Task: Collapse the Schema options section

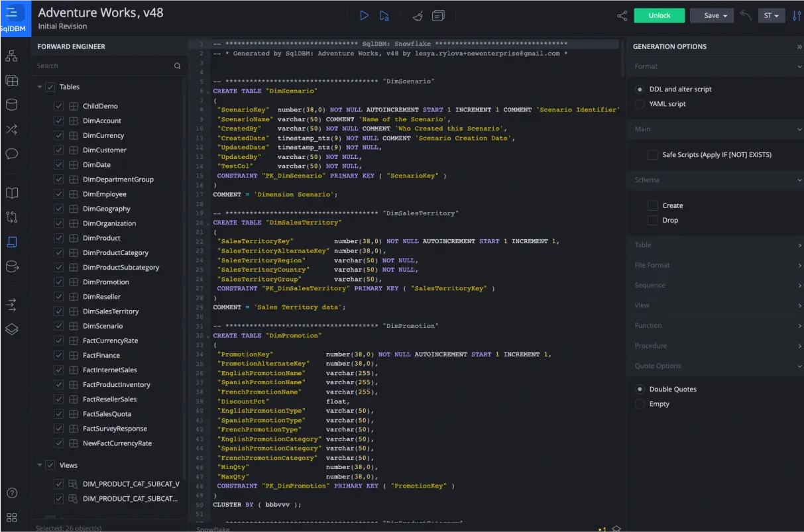Action: click(715, 180)
